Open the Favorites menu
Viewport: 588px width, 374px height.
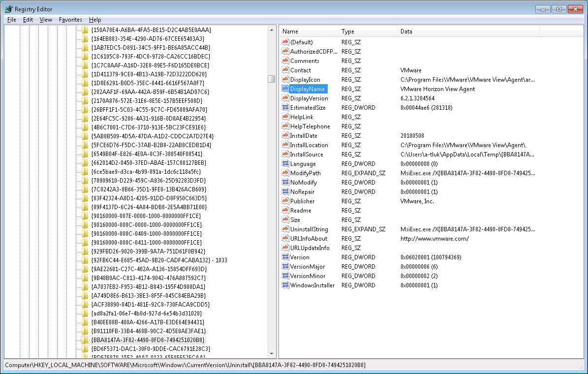(70, 20)
